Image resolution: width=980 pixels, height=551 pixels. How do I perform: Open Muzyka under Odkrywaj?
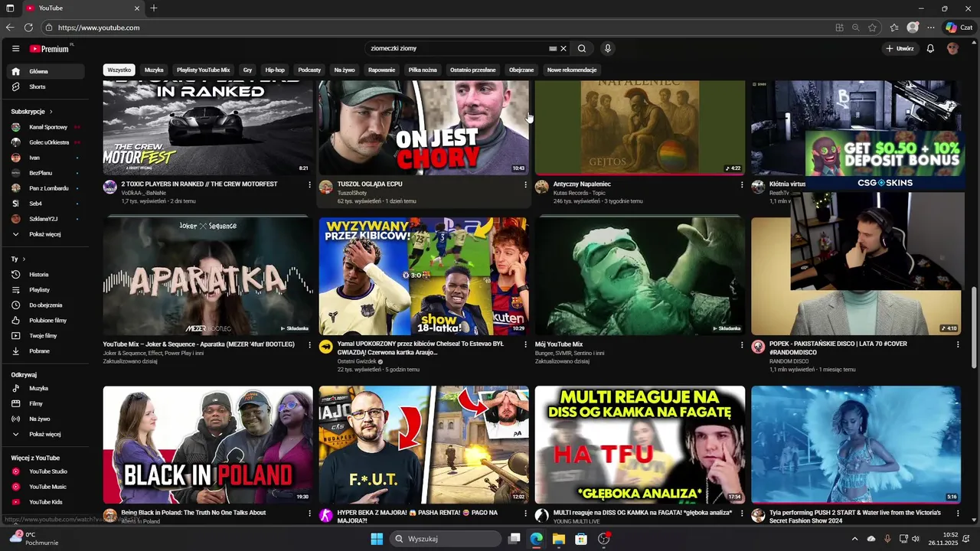point(47,388)
